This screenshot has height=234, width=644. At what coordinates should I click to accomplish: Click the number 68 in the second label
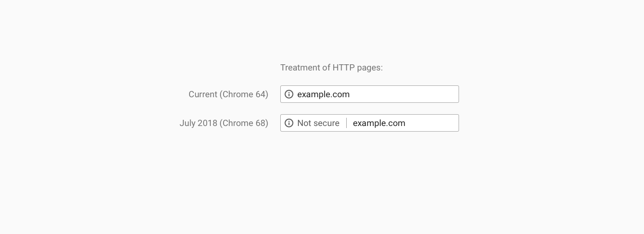[260, 123]
